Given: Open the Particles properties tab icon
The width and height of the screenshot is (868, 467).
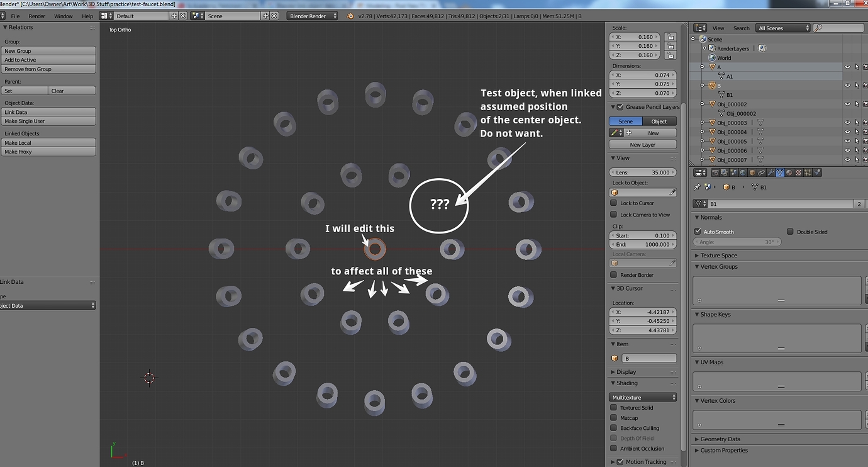Looking at the screenshot, I should [x=808, y=172].
